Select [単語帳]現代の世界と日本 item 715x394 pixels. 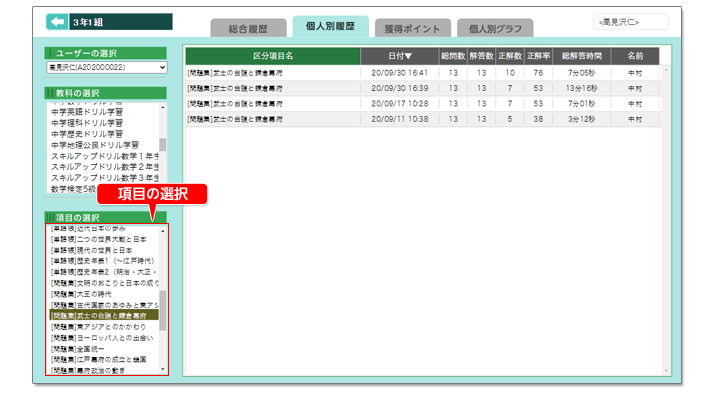click(91, 250)
